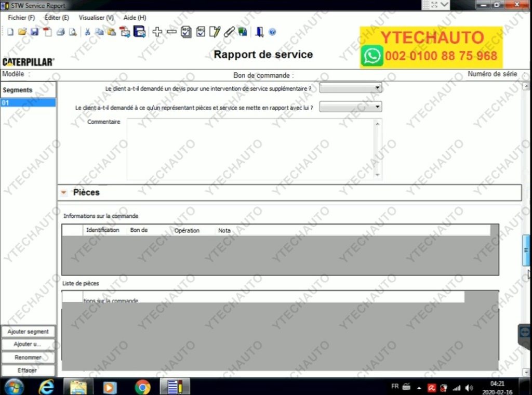Click the Informations sur la commande label

(x=101, y=216)
